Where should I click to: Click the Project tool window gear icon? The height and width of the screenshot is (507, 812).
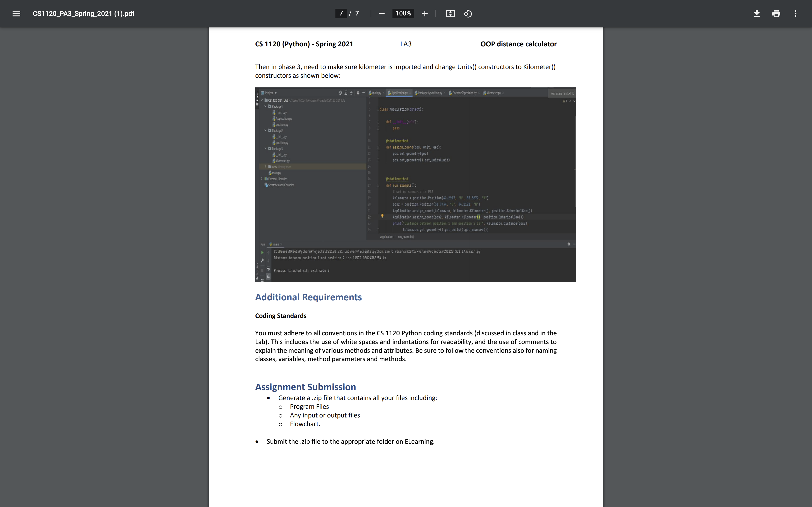(x=358, y=93)
